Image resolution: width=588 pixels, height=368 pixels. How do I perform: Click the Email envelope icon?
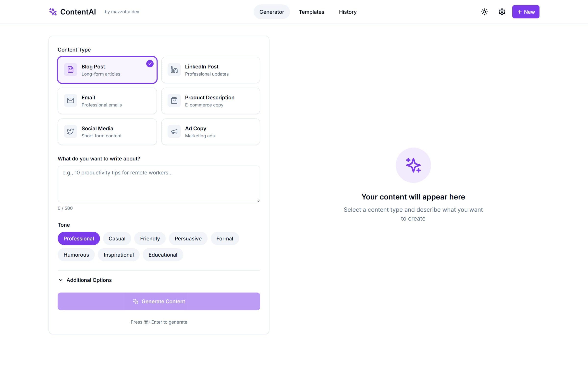[x=71, y=101]
